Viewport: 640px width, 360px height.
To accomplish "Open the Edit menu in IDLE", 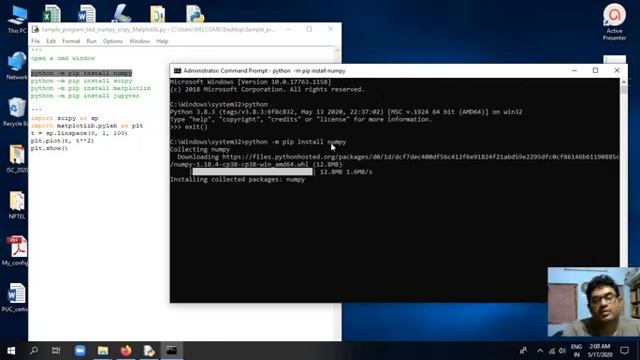I will (x=51, y=41).
